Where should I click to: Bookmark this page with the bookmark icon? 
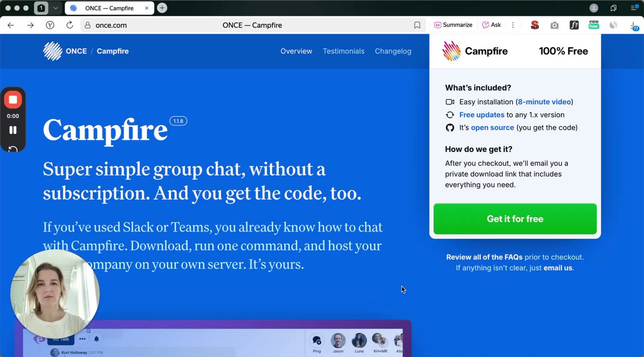point(417,25)
